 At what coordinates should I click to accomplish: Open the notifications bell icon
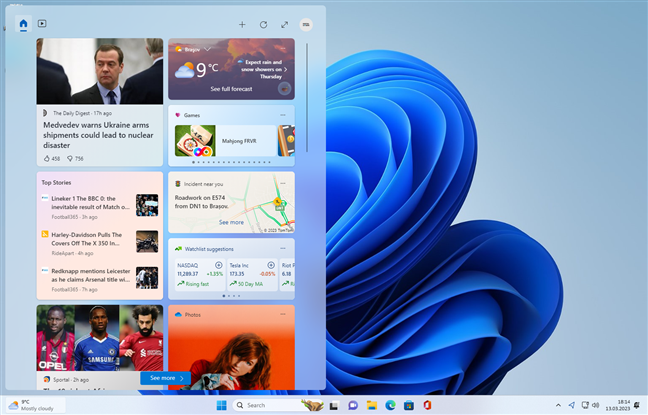pyautogui.click(x=637, y=405)
